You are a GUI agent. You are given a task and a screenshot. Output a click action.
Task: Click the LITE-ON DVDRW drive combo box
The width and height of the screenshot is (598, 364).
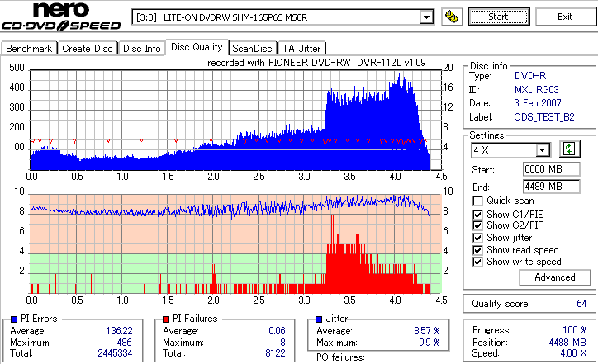[282, 17]
